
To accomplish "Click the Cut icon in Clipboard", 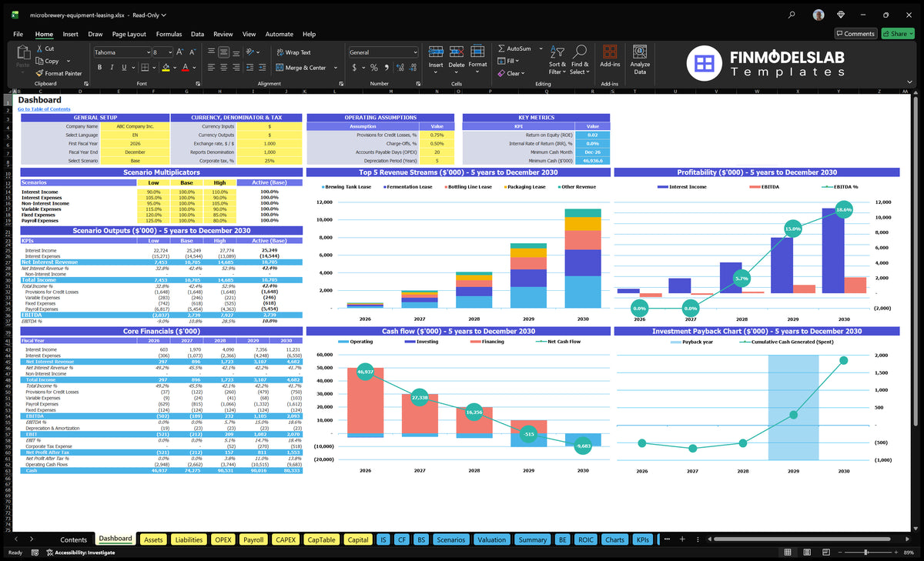I will [x=39, y=48].
